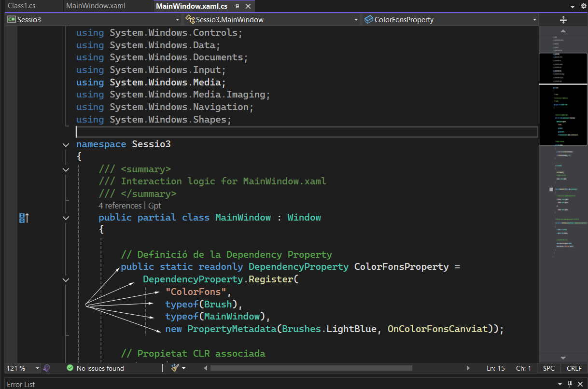The height and width of the screenshot is (389, 588).
Task: Open the tab settings gear icon
Action: (583, 6)
